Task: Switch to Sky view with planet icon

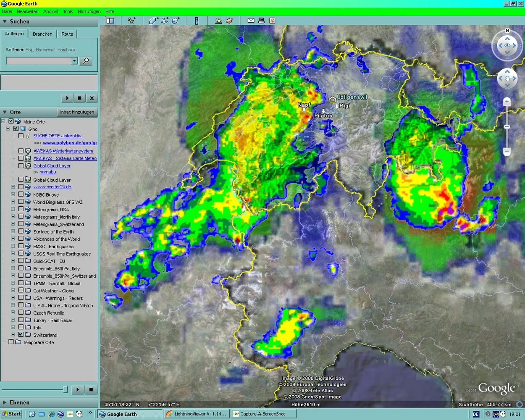Action: 229,21
